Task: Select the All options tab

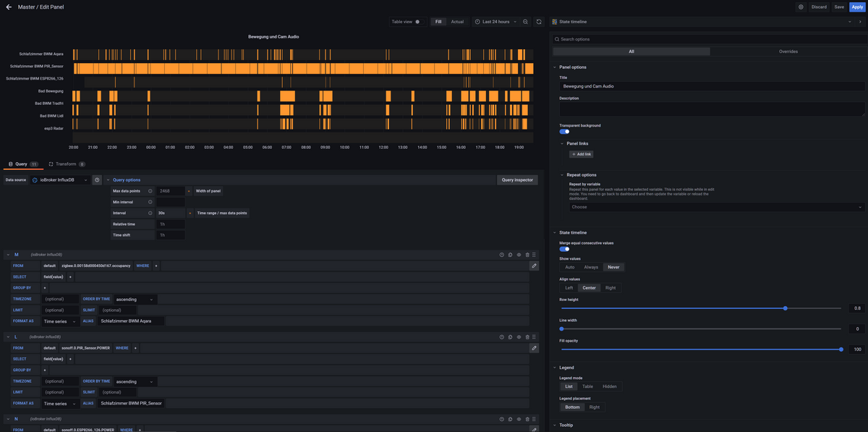Action: pos(631,51)
